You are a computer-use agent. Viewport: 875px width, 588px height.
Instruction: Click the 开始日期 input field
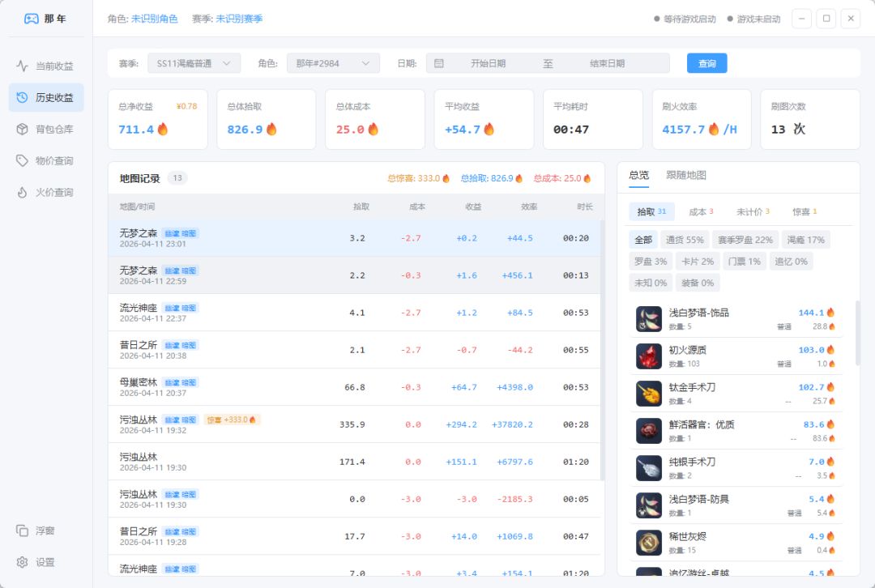[489, 64]
